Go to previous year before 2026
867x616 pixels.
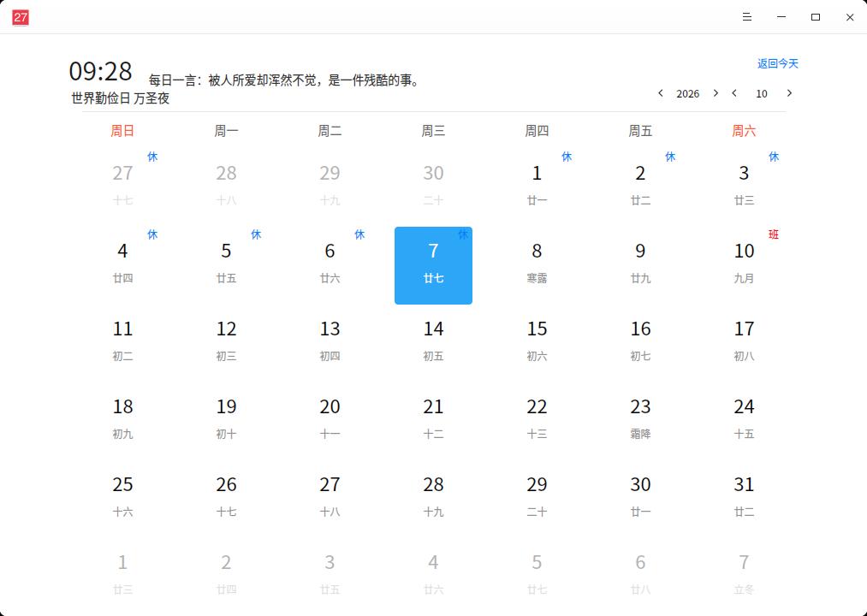(x=660, y=93)
